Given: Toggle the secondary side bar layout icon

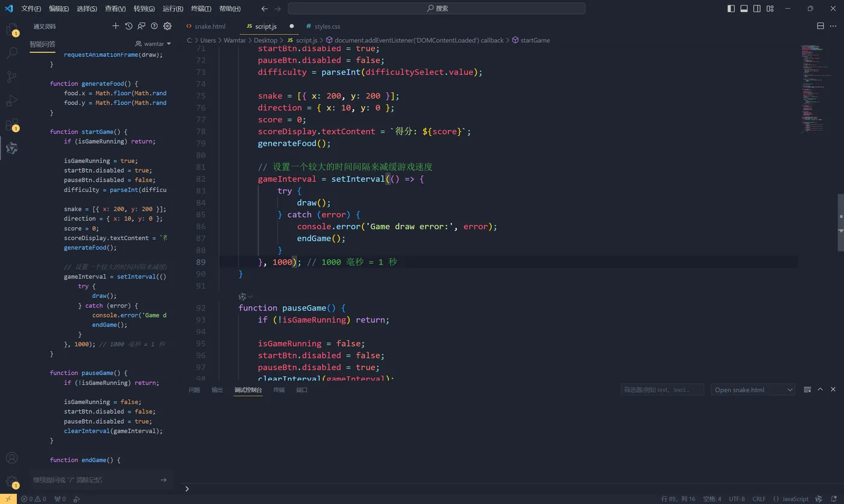Looking at the screenshot, I should pos(757,8).
